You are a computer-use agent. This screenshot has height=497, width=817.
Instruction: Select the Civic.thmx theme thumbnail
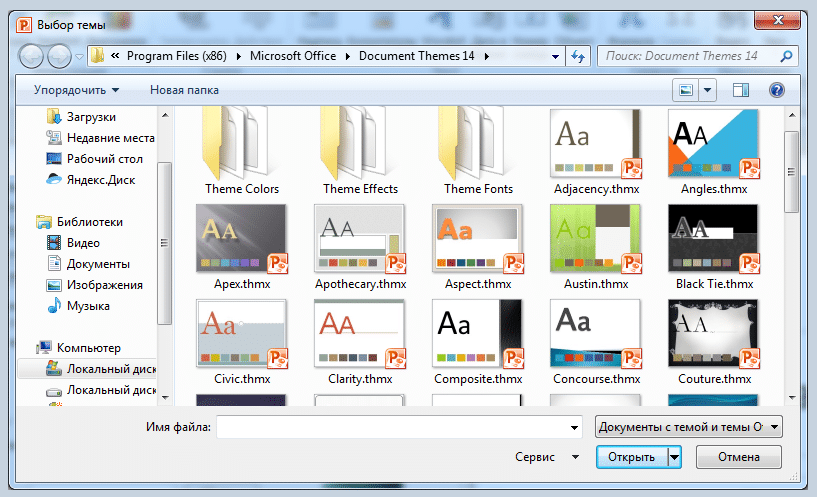point(241,333)
